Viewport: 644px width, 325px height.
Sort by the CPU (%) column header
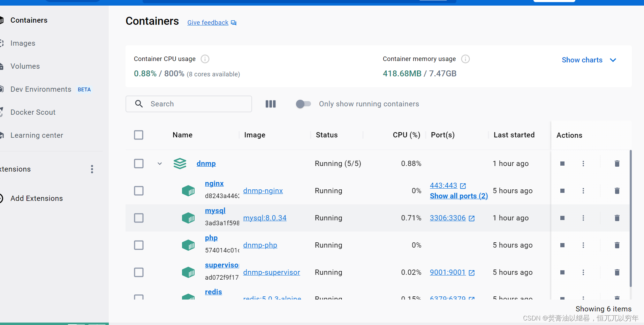tap(406, 135)
